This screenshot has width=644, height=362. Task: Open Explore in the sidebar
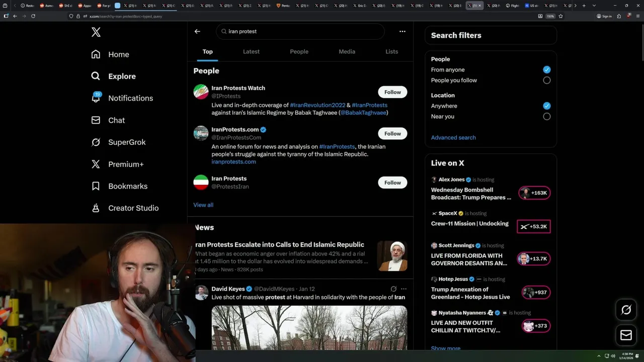[113, 76]
